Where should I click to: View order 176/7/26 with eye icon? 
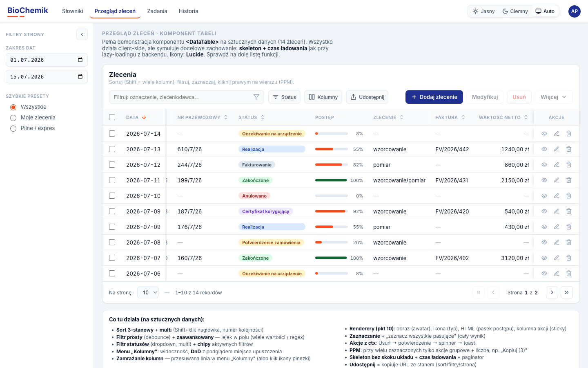pyautogui.click(x=544, y=227)
